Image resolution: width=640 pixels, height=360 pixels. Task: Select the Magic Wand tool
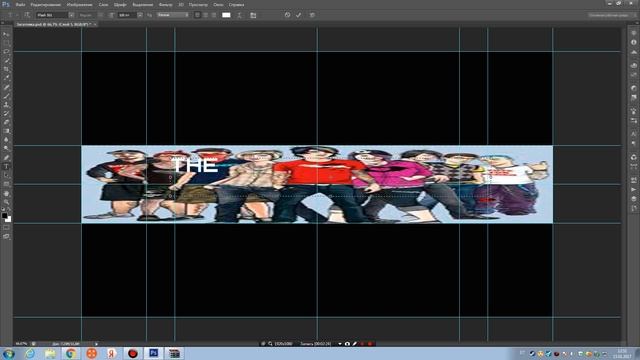[6, 61]
